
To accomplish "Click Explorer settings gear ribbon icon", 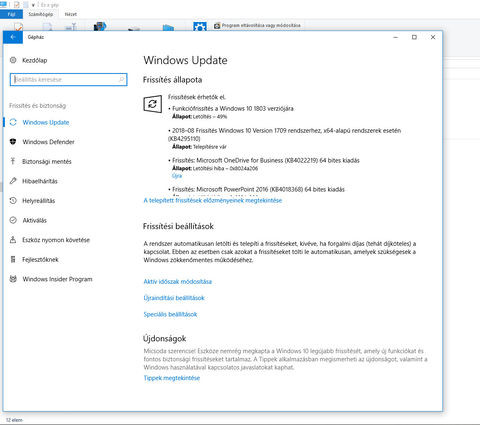I will (x=200, y=26).
